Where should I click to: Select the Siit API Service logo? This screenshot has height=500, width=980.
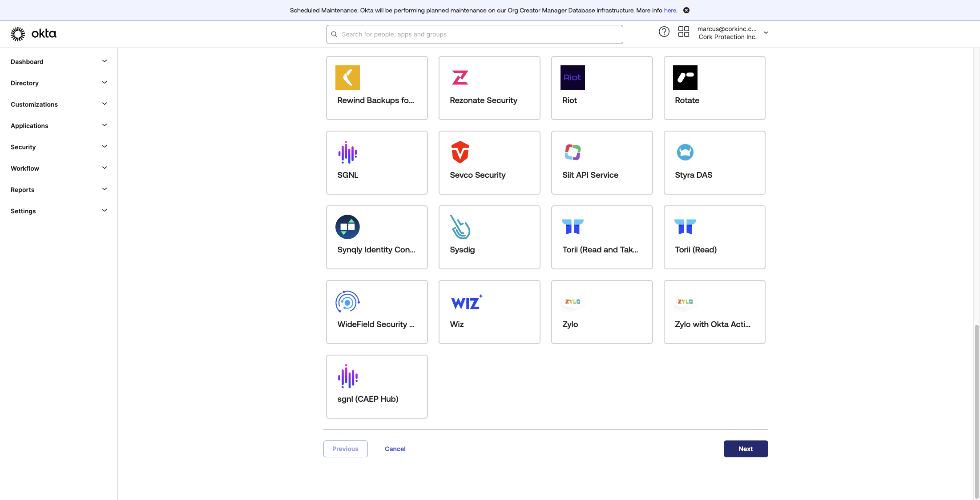click(x=573, y=152)
